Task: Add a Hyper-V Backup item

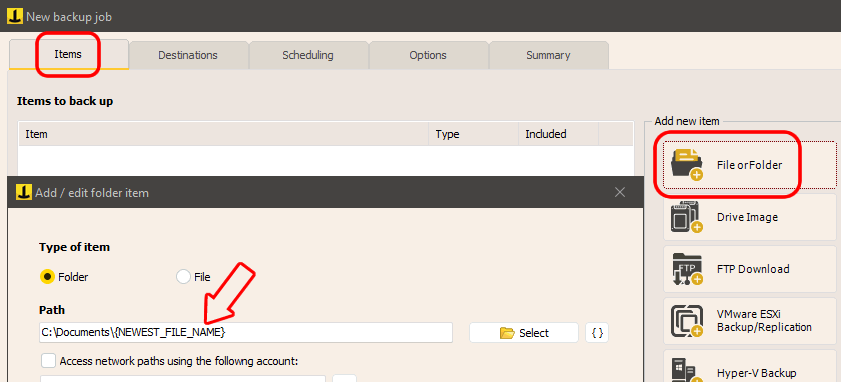Action: [749, 366]
